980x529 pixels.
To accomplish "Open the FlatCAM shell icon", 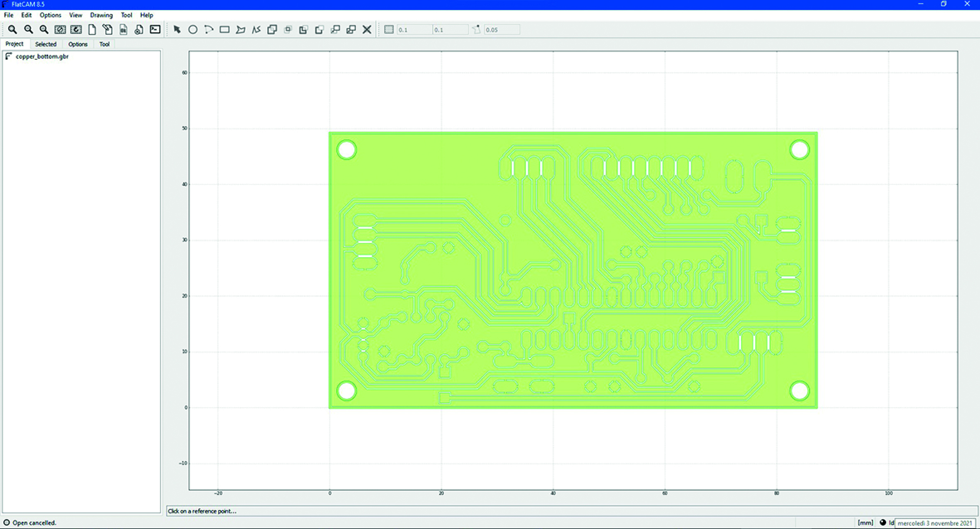I will [x=155, y=29].
